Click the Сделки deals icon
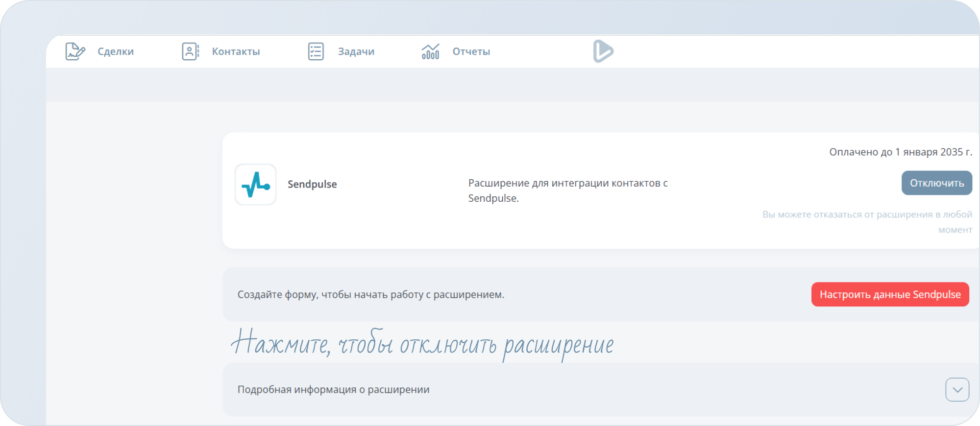The image size is (980, 426). pos(75,51)
